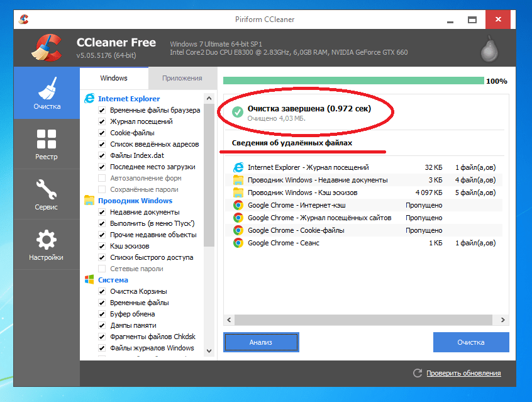This screenshot has width=532, height=402.
Task: Click the Piriform pear icon
Action: click(x=489, y=49)
